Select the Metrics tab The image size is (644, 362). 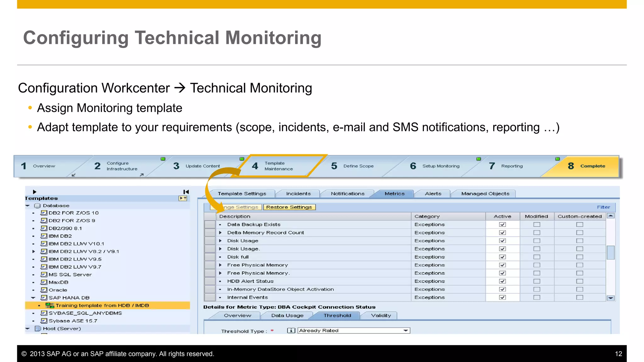394,194
